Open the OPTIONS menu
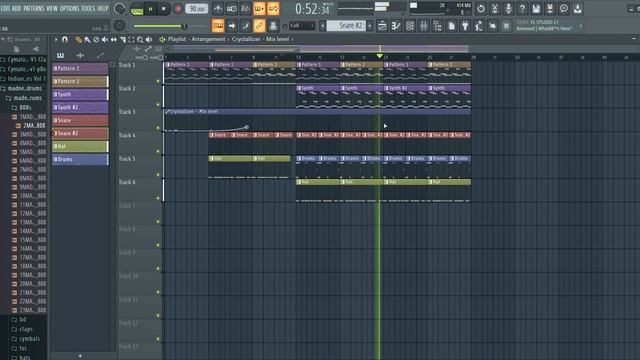Screen dimensions: 640x360 (x=69, y=8)
